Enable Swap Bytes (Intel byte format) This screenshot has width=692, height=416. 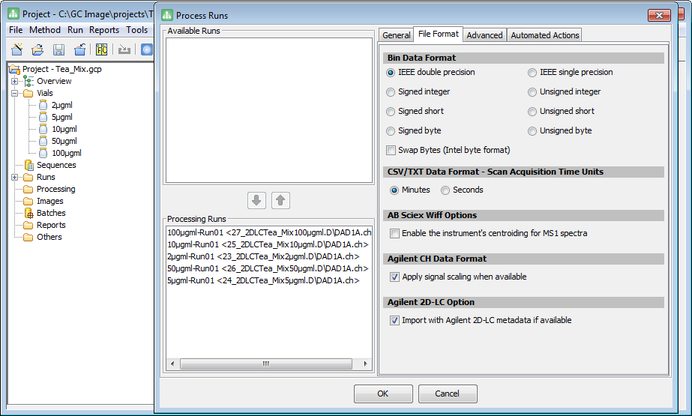392,150
